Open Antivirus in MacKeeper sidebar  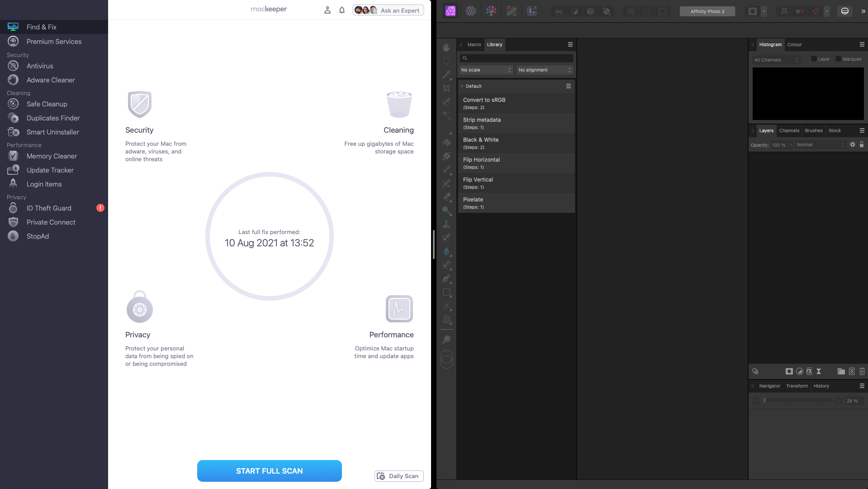click(54, 66)
